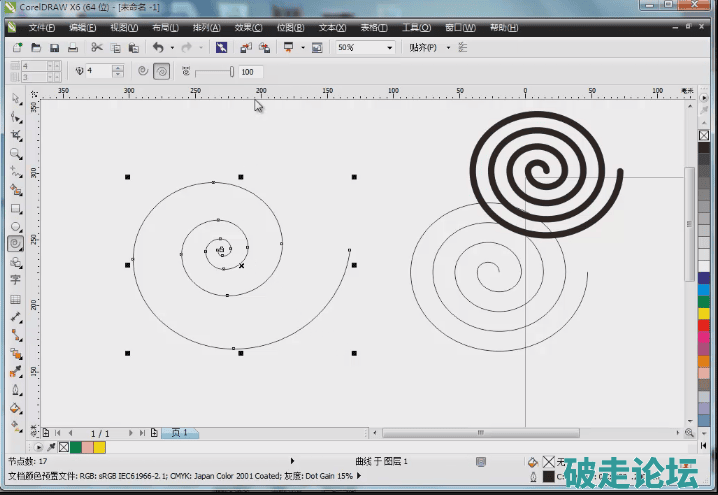Click the spiral revolutions input field

click(98, 71)
